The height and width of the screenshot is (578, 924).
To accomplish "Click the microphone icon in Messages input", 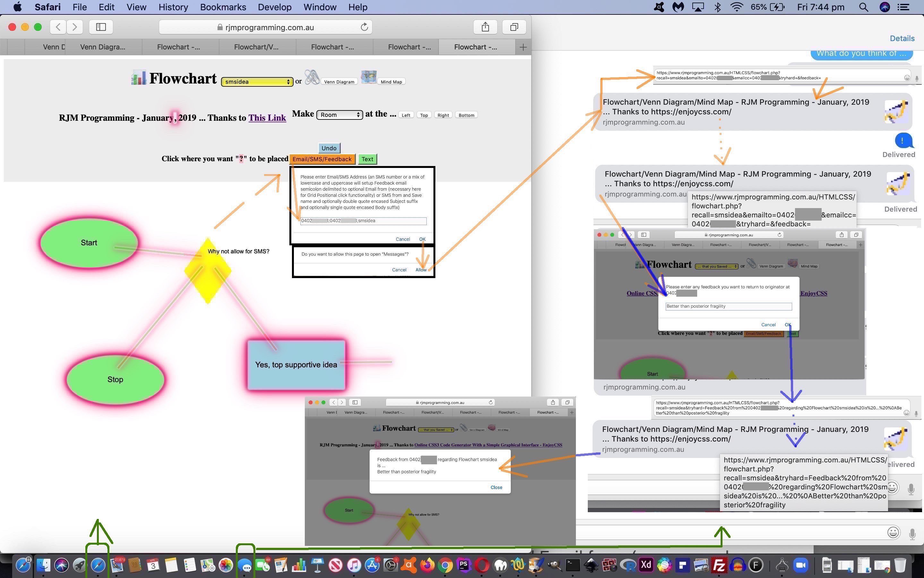I will (x=912, y=533).
